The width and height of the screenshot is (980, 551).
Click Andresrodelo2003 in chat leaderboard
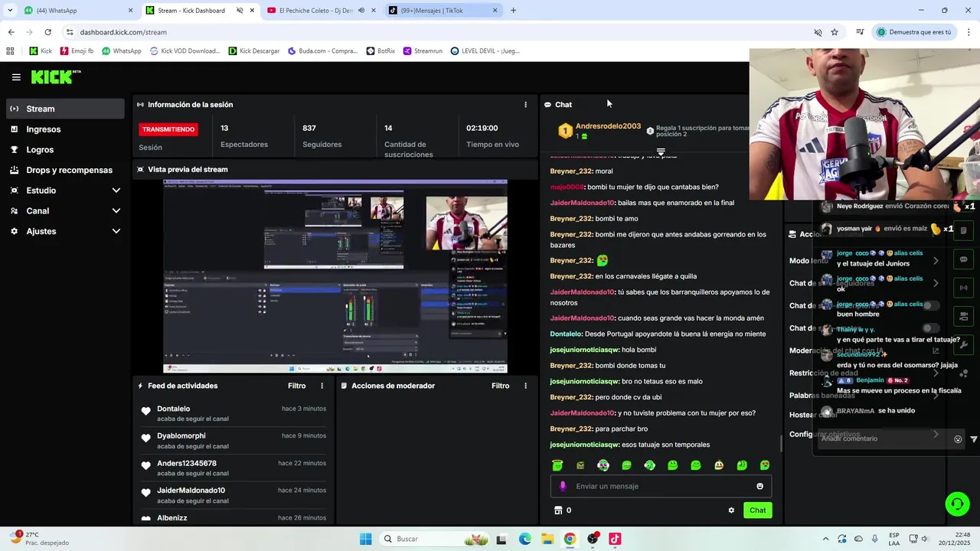608,126
